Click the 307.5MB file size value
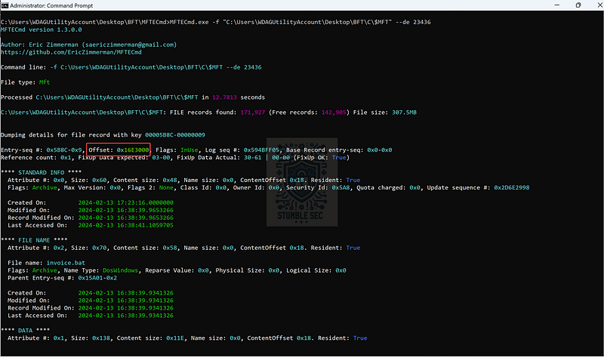 coord(404,113)
